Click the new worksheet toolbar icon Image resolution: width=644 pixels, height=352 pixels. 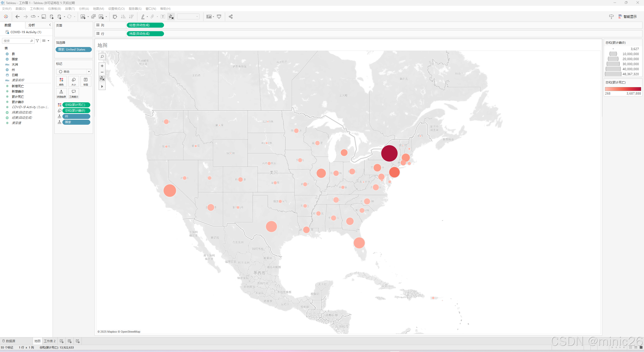point(83,17)
